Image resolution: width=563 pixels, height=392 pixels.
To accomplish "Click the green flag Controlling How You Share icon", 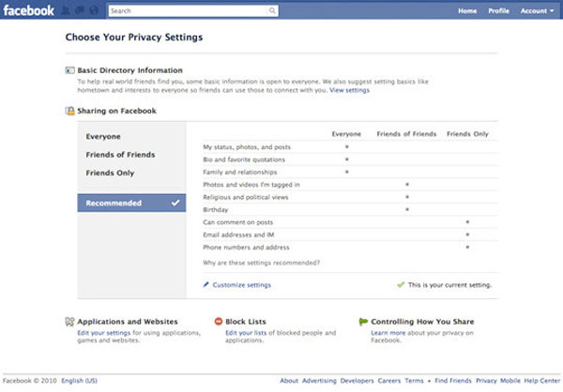I will pos(363,322).
